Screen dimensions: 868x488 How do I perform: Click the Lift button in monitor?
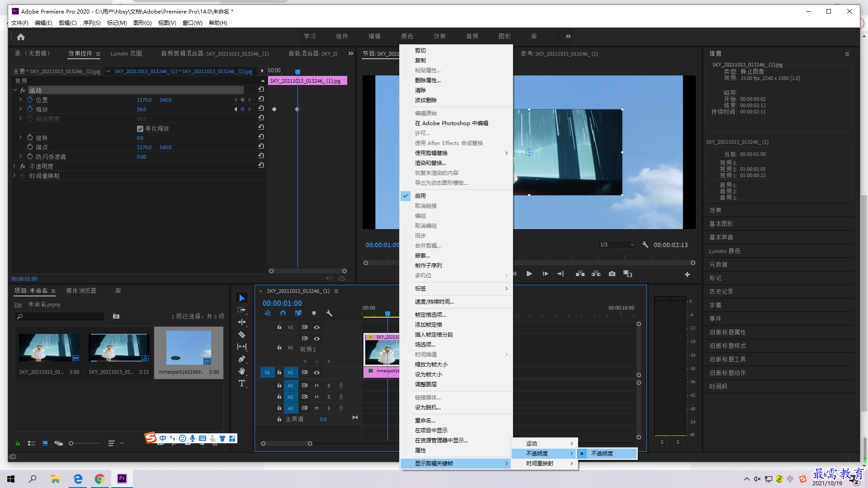point(580,274)
